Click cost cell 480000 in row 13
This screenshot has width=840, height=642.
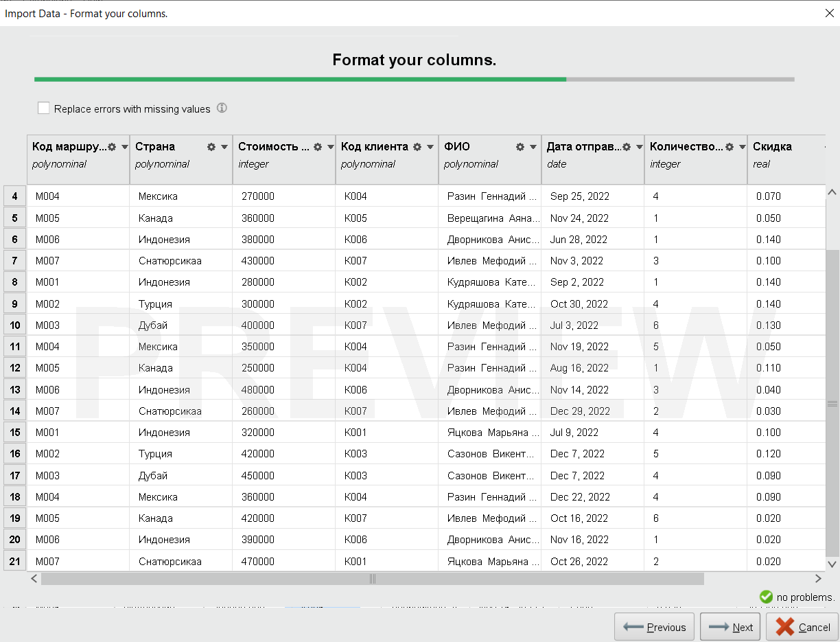pos(284,389)
